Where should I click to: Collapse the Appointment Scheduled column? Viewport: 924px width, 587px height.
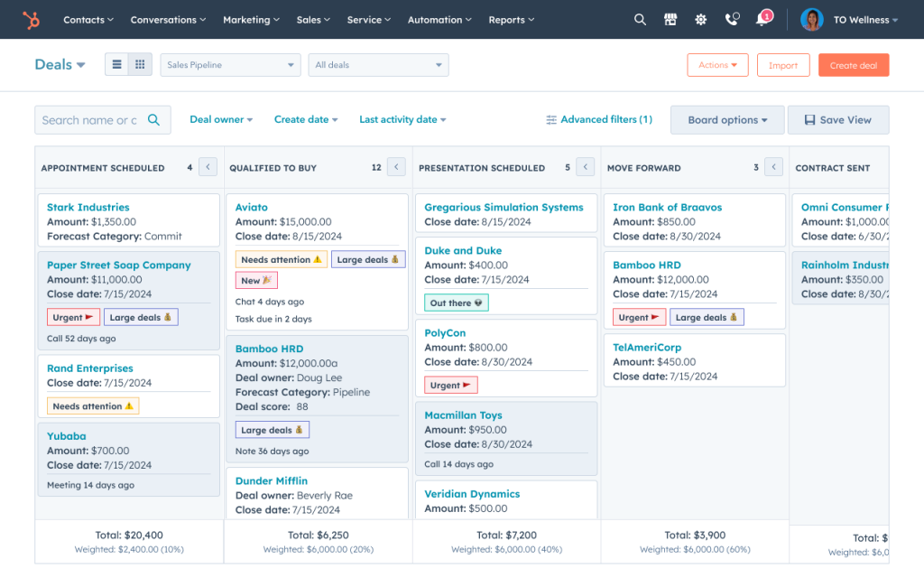[206, 166]
